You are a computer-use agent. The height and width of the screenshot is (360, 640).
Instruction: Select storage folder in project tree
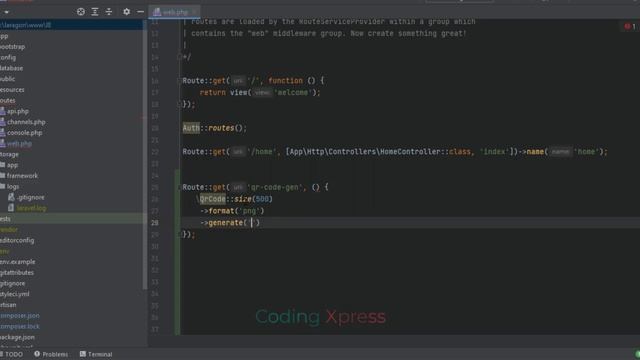click(x=9, y=154)
